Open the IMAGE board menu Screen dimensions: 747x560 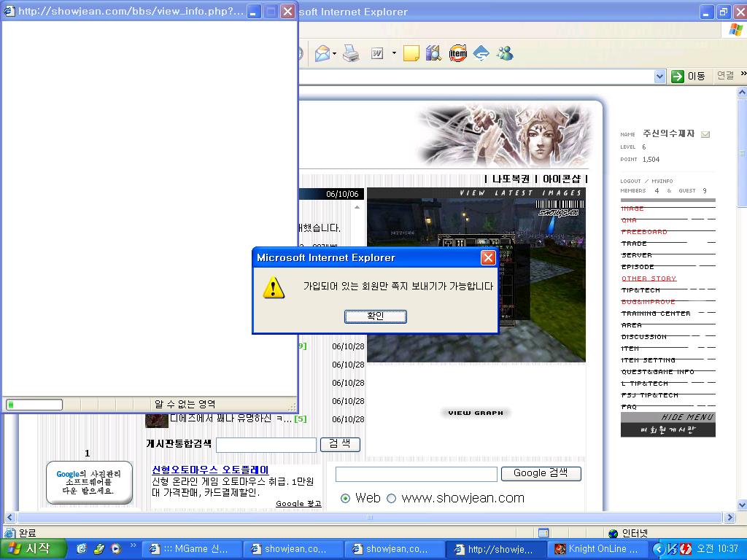click(632, 209)
